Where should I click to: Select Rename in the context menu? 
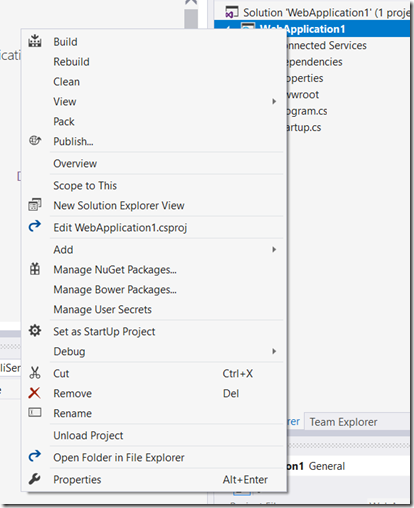pos(153,414)
